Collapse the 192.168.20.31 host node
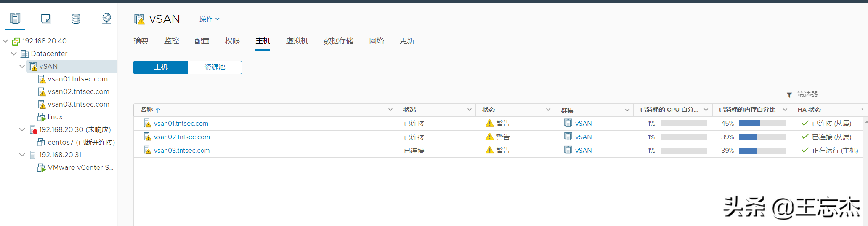Screen dimensions: 868x226 [22, 155]
